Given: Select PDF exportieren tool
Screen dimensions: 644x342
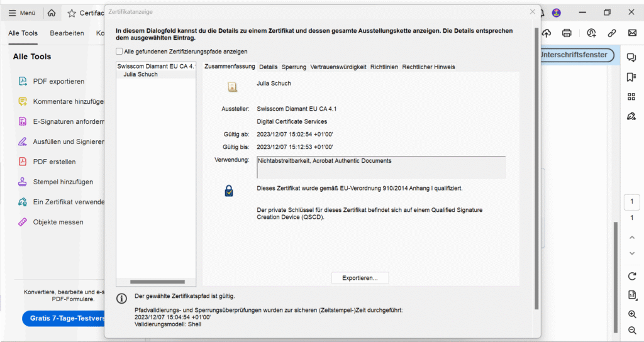Looking at the screenshot, I should click(x=58, y=81).
